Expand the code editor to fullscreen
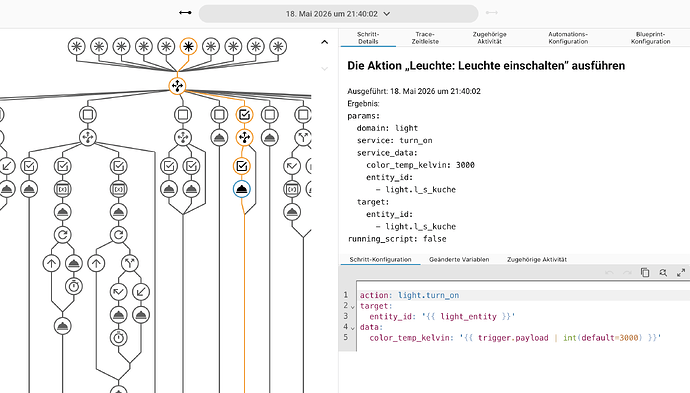The height and width of the screenshot is (393, 690). [x=681, y=273]
